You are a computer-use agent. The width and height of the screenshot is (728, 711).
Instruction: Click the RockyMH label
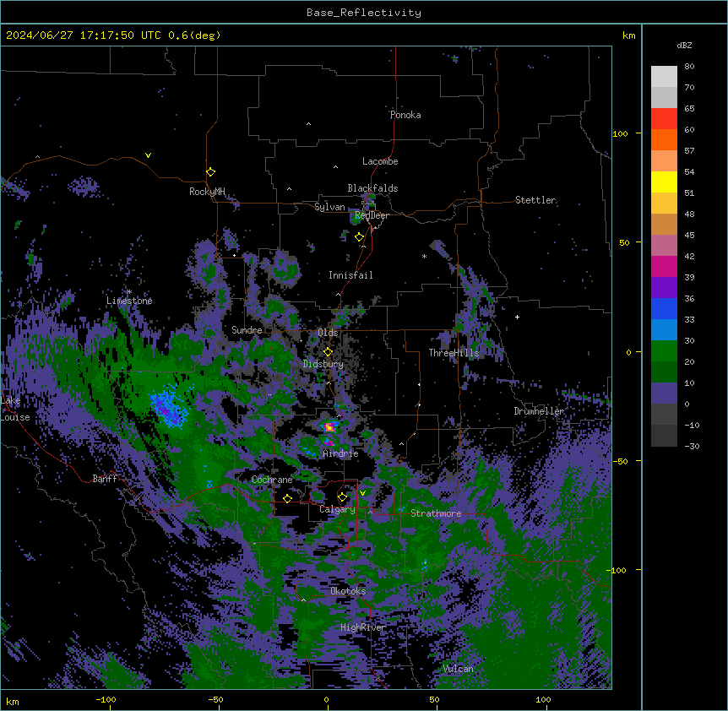click(207, 191)
